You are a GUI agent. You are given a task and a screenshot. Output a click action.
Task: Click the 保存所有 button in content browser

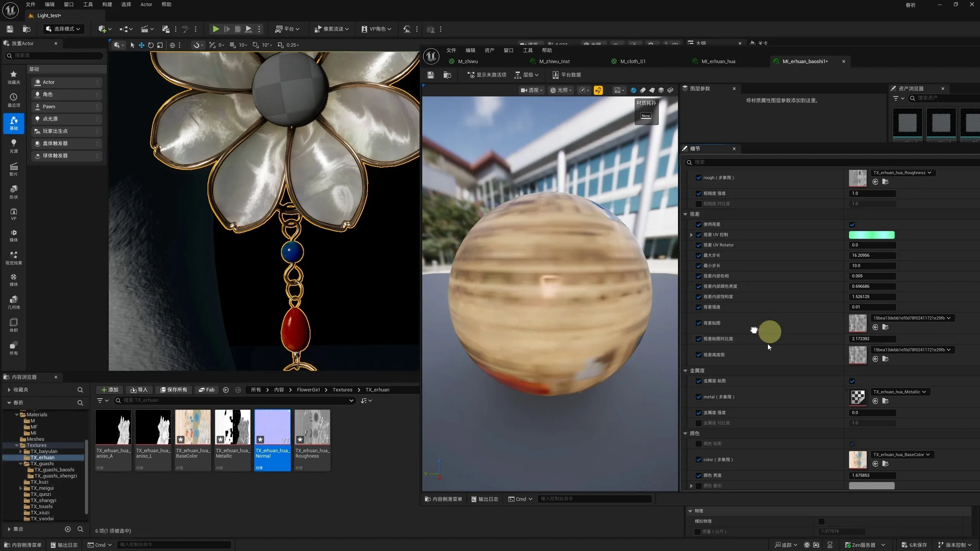click(174, 390)
